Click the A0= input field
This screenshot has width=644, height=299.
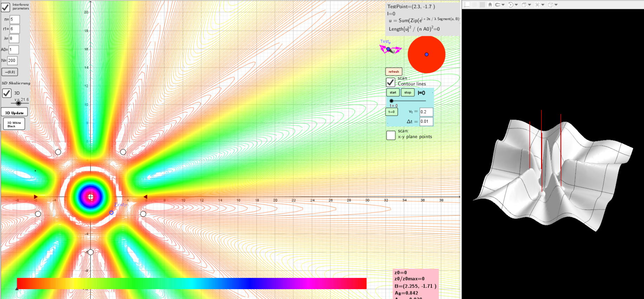(14, 50)
